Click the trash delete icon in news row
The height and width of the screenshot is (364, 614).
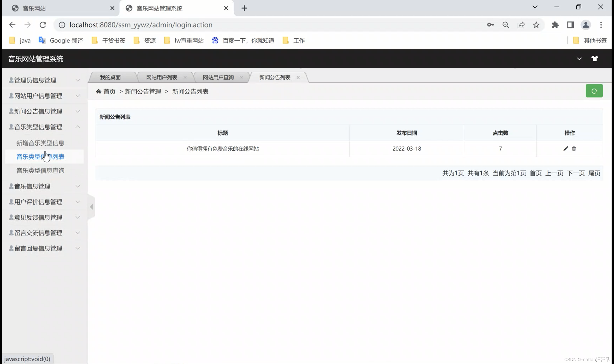coord(574,149)
